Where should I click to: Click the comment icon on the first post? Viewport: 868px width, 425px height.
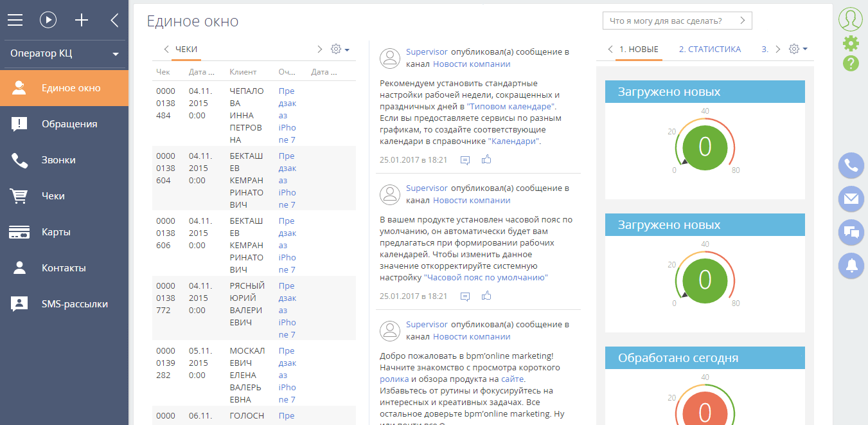[x=465, y=160]
